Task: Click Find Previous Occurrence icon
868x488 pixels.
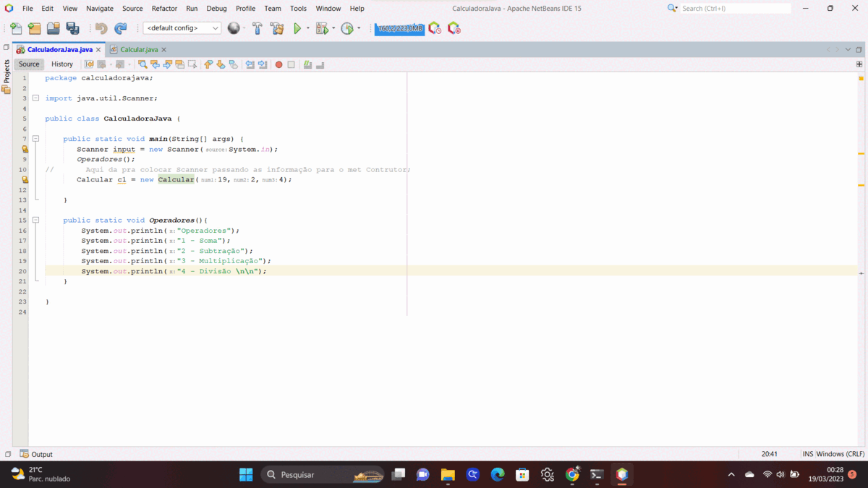Action: (155, 64)
